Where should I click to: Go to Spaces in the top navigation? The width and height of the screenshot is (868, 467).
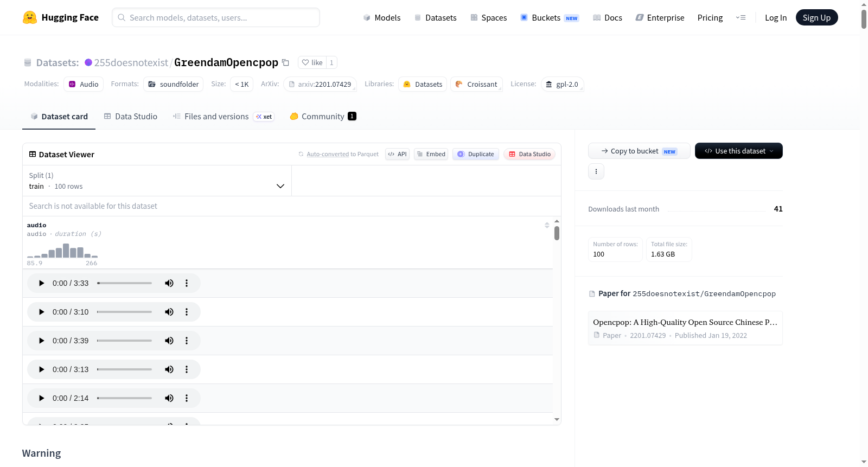(488, 17)
